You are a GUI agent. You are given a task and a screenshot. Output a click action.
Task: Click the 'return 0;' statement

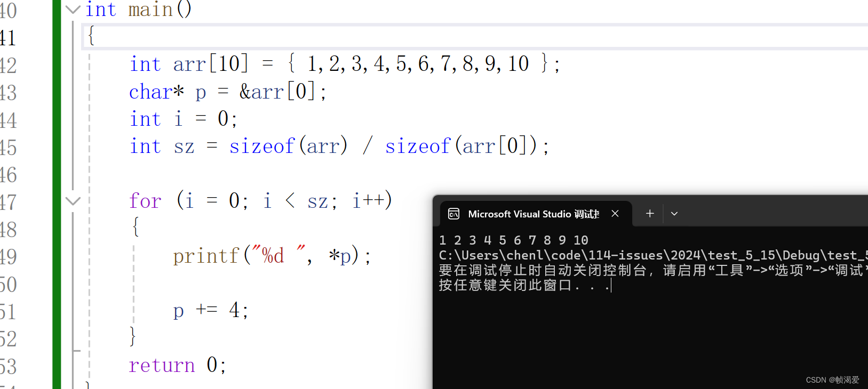click(178, 365)
